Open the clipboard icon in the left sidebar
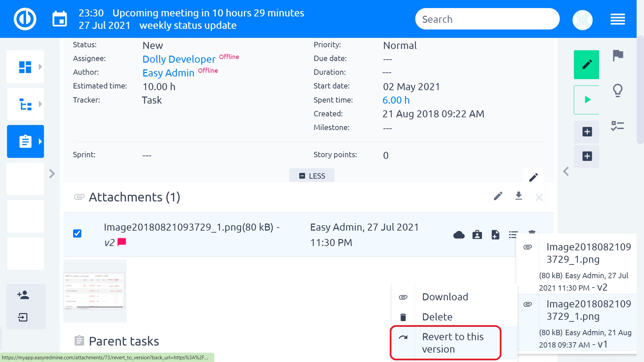644x362 pixels. tap(25, 141)
